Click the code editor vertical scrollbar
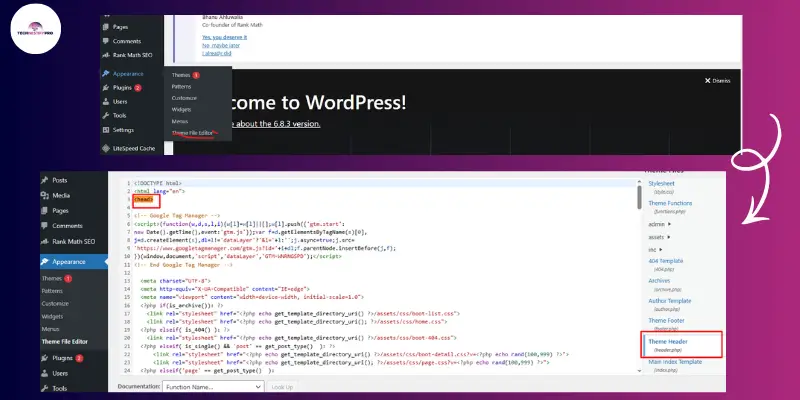 click(639, 197)
